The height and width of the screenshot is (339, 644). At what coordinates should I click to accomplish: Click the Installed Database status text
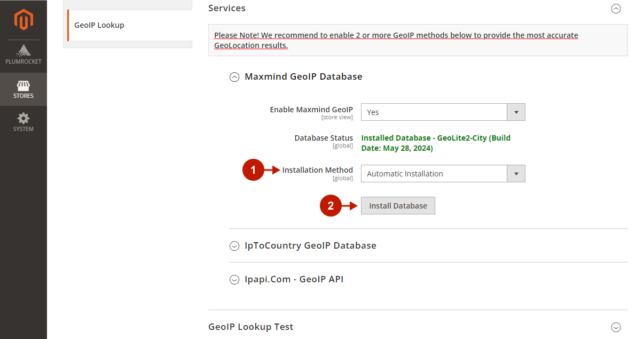436,143
